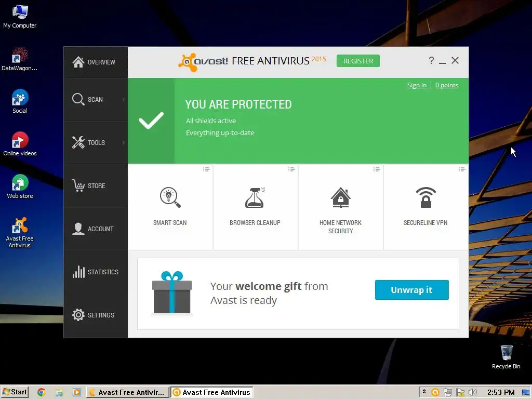532x399 pixels.
Task: Open tile options menu on SecureLine VPN tile
Action: click(x=461, y=169)
